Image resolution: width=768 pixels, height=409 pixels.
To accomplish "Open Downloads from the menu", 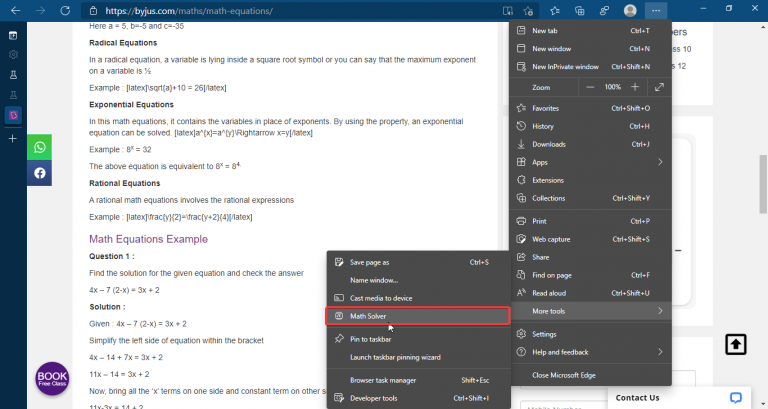I will (x=590, y=144).
